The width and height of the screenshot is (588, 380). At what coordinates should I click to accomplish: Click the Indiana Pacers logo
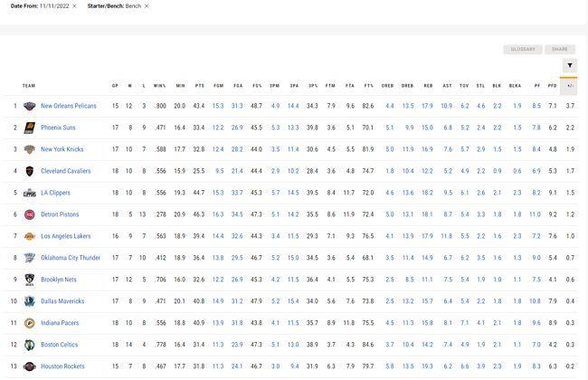(x=29, y=323)
